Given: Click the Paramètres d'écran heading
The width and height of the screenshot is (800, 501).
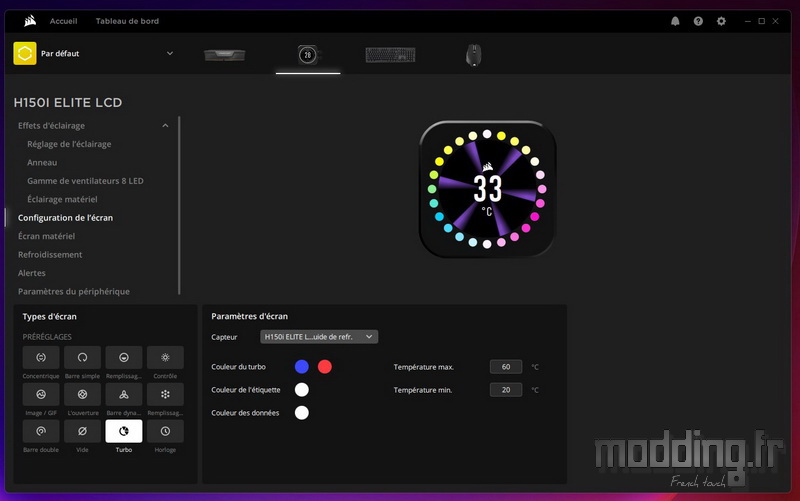Looking at the screenshot, I should (x=249, y=316).
